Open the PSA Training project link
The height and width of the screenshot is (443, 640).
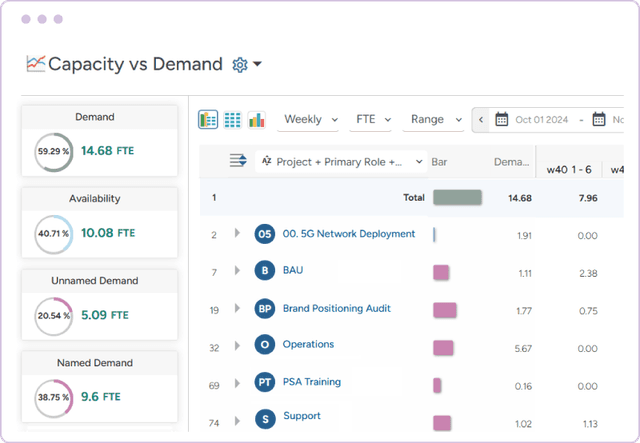(311, 381)
